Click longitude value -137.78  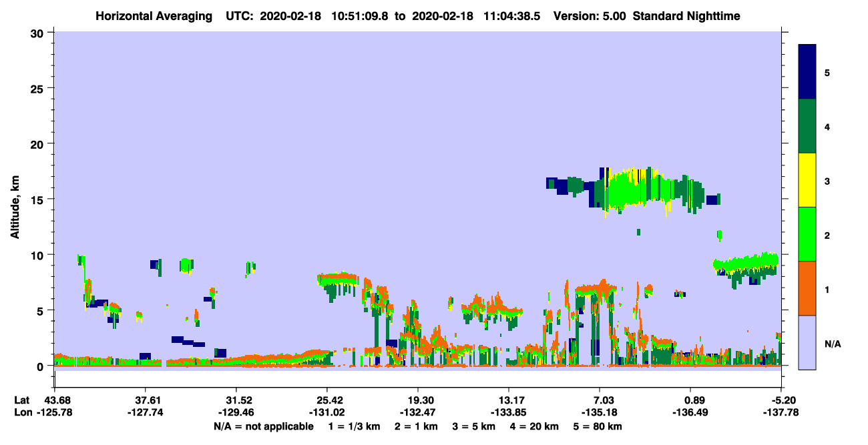[782, 412]
